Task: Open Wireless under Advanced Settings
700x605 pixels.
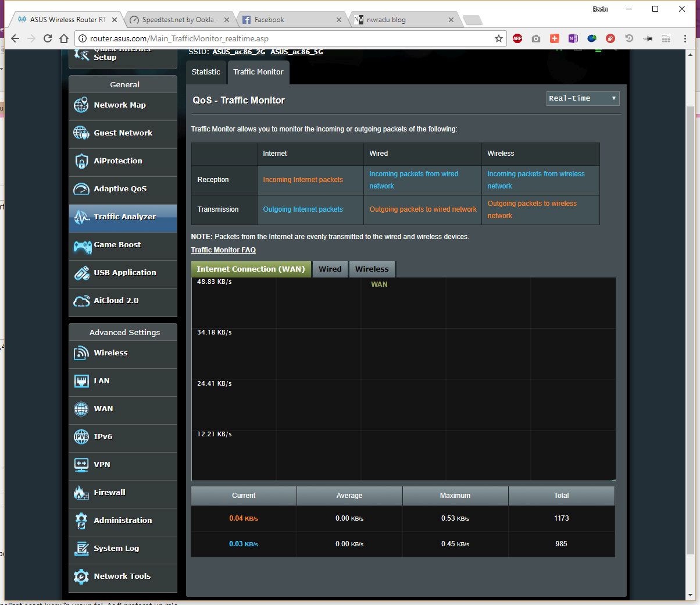Action: coord(123,353)
